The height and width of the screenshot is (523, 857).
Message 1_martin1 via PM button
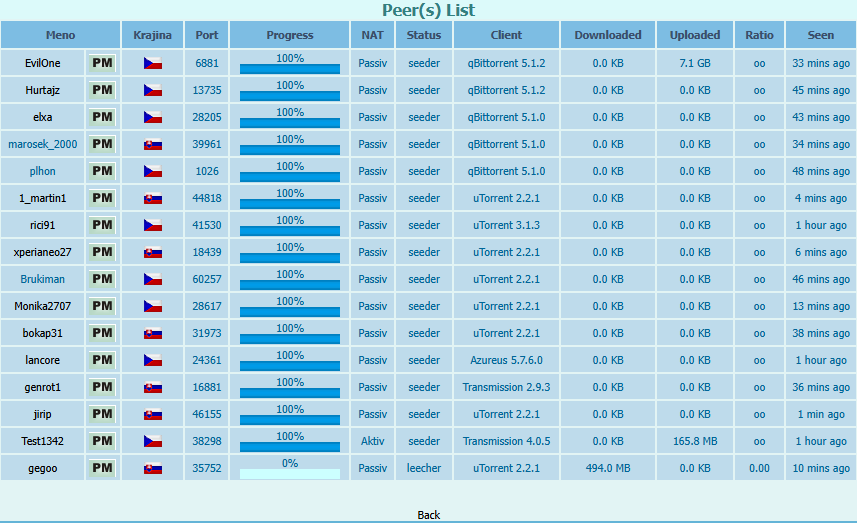coord(102,198)
